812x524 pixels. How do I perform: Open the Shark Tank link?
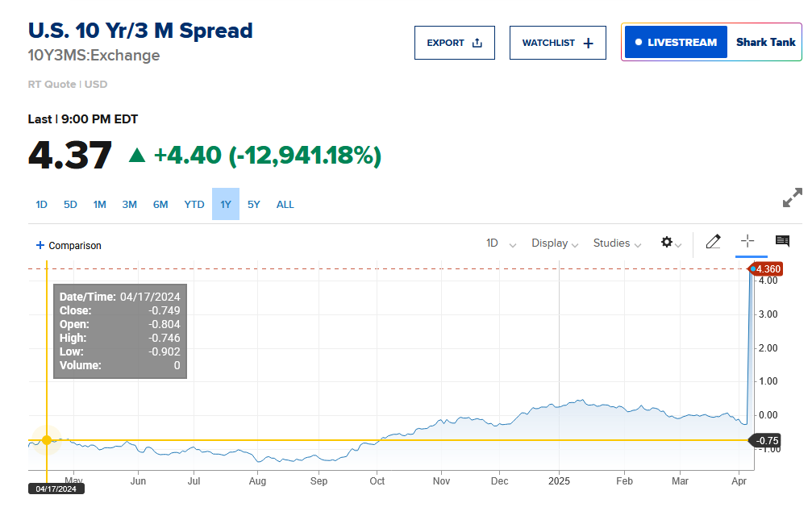pos(765,42)
